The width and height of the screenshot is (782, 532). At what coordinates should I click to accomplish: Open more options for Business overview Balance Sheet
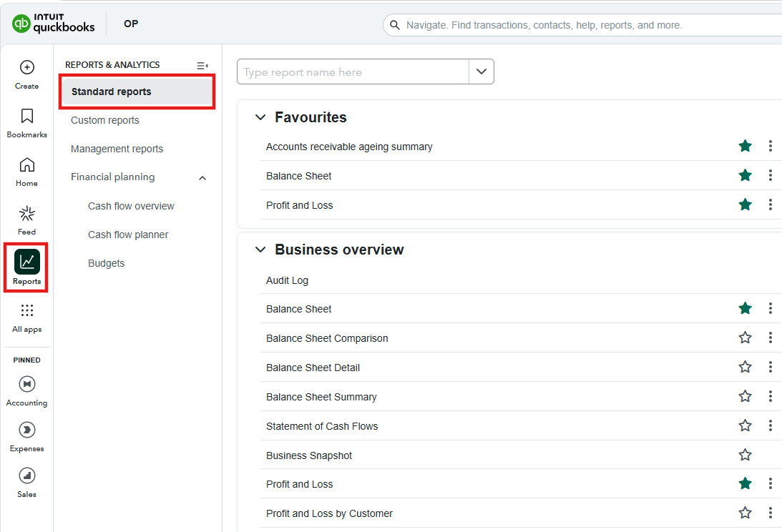tap(771, 309)
